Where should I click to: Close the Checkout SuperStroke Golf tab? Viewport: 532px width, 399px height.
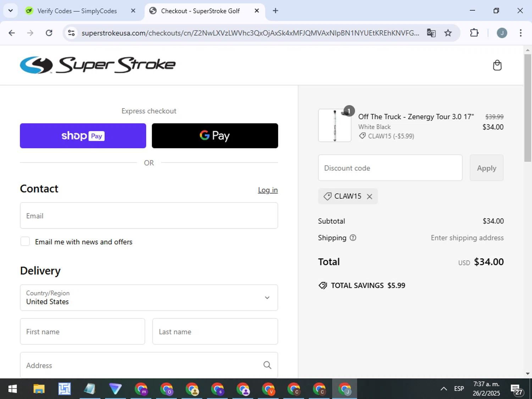(x=257, y=11)
